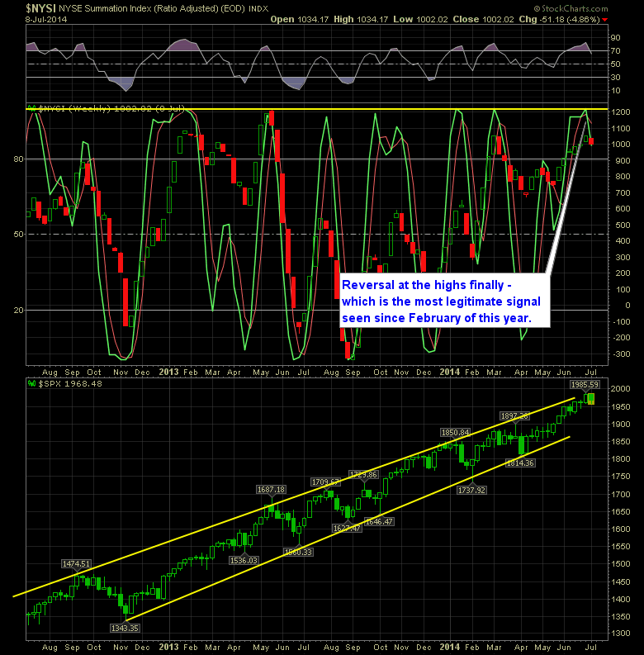The height and width of the screenshot is (655, 644).
Task: Click the 1814.36 price label
Action: click(520, 463)
